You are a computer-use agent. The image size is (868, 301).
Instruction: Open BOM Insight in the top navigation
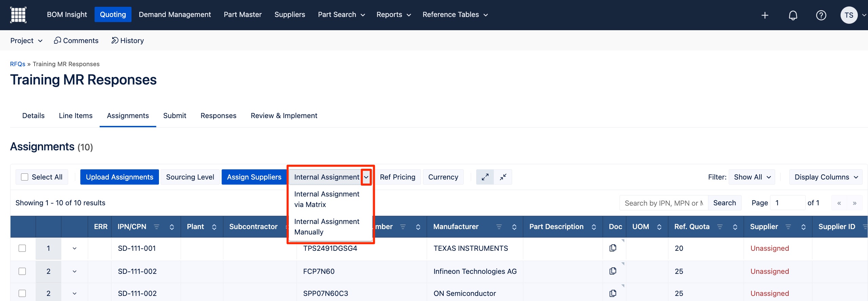coord(67,15)
